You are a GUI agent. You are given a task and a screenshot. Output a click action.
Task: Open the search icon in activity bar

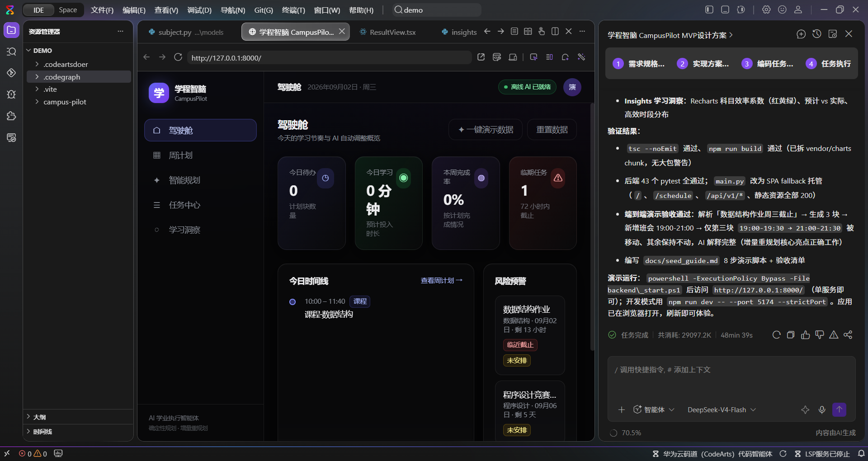(x=11, y=52)
